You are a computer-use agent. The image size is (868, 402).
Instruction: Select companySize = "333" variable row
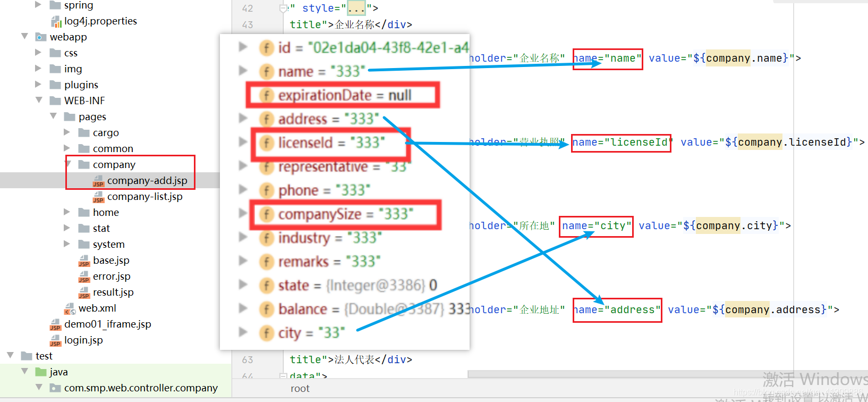click(345, 214)
